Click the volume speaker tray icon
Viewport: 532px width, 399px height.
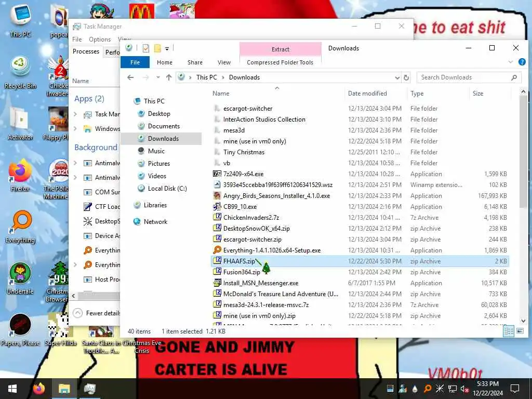[464, 389]
